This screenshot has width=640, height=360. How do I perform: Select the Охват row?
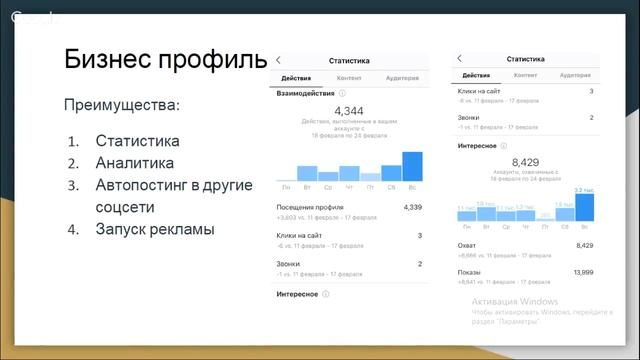(525, 250)
